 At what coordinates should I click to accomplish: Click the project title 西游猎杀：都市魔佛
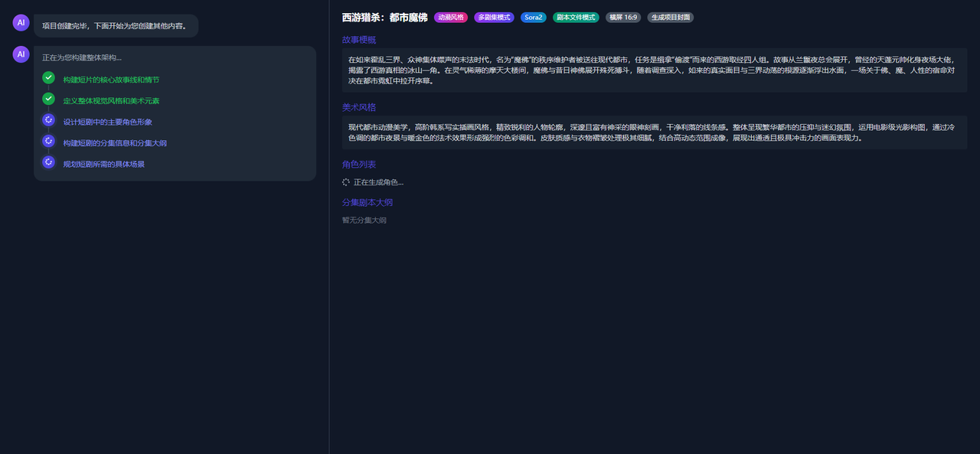(384, 17)
